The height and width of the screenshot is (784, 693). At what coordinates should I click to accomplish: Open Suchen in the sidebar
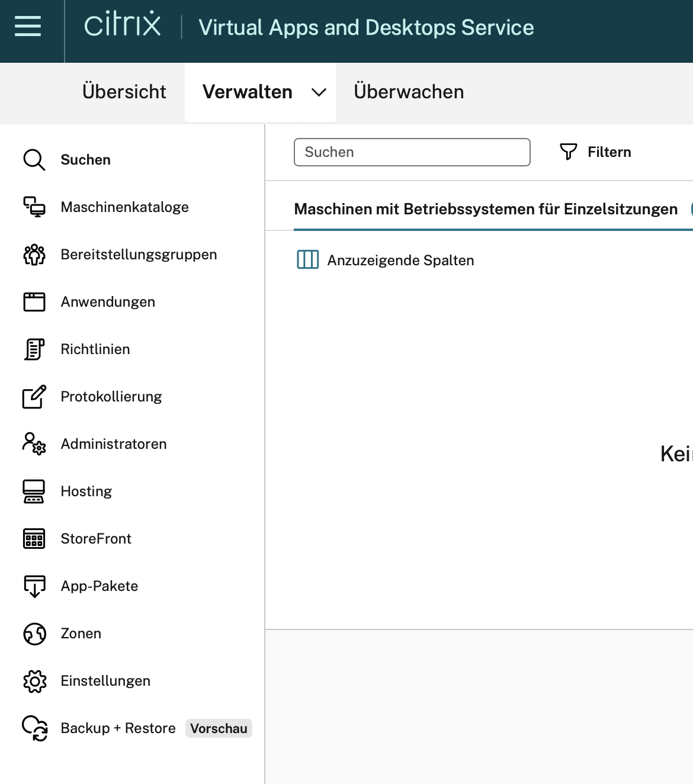pos(86,160)
